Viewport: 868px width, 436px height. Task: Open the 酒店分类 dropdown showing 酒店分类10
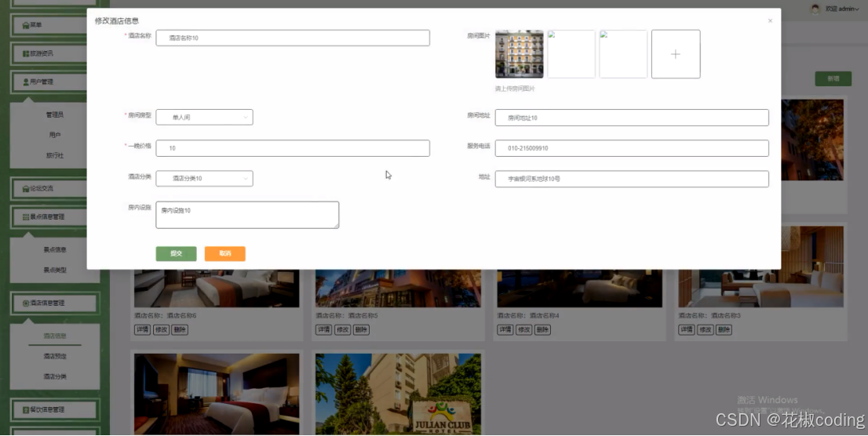point(204,179)
